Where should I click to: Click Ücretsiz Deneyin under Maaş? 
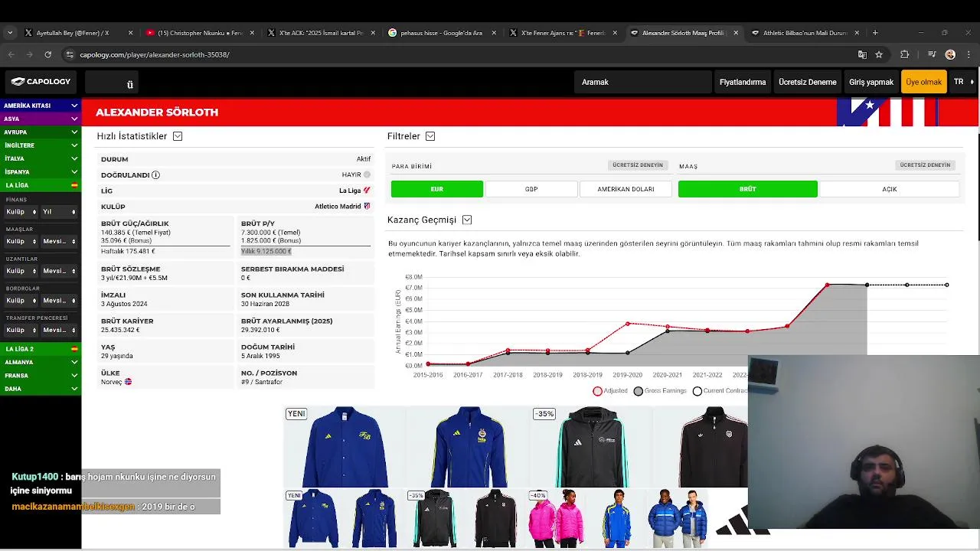(925, 165)
